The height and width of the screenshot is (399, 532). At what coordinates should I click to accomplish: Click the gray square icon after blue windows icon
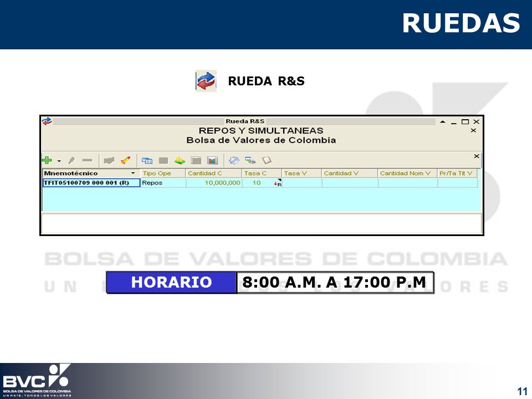tap(163, 161)
